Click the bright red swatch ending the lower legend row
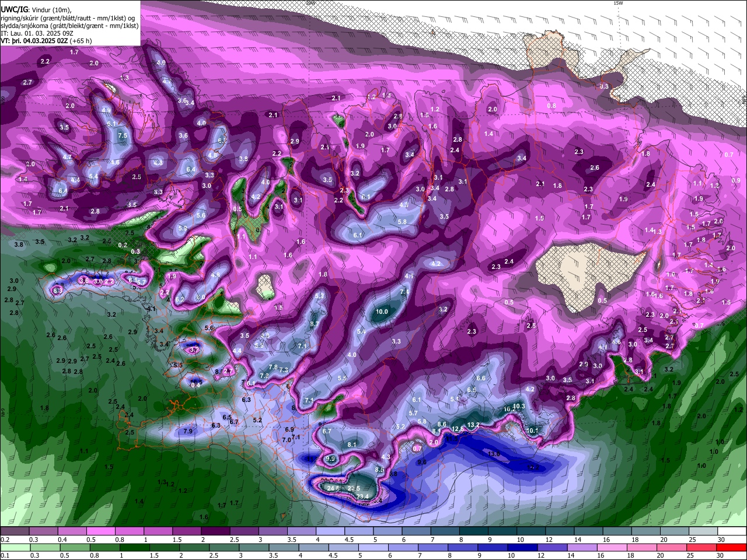This screenshot has height=560, width=747. [x=732, y=547]
